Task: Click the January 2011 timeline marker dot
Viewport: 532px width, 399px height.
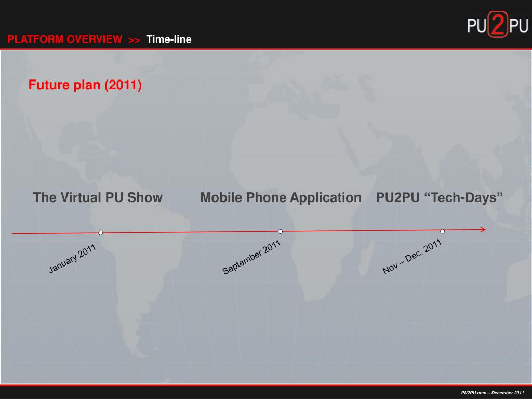Action: [x=101, y=233]
